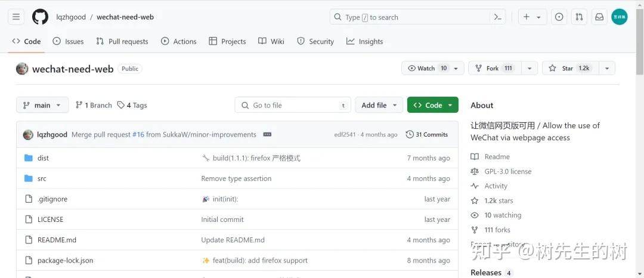644x278 pixels.
Task: Open the src folder icon
Action: click(29, 178)
